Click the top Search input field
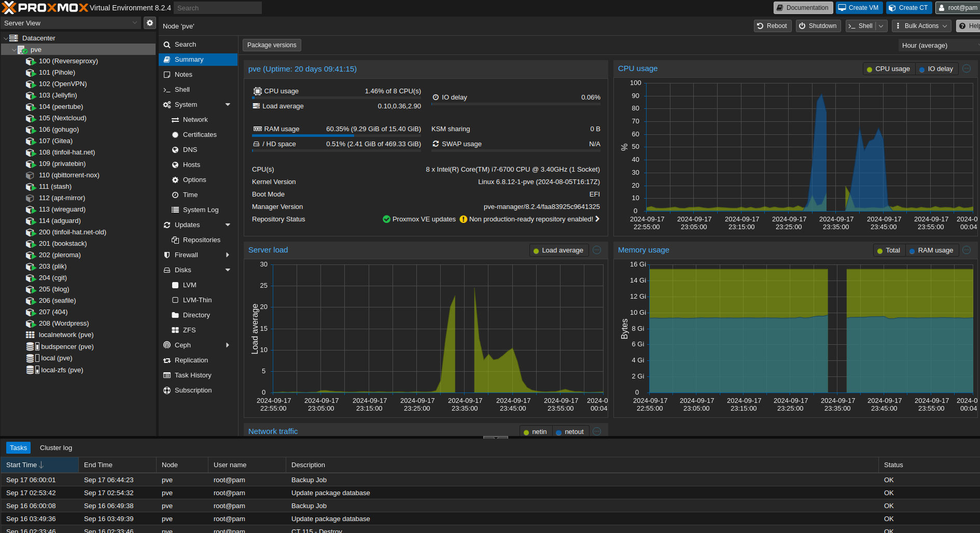This screenshot has height=533, width=980. click(218, 8)
